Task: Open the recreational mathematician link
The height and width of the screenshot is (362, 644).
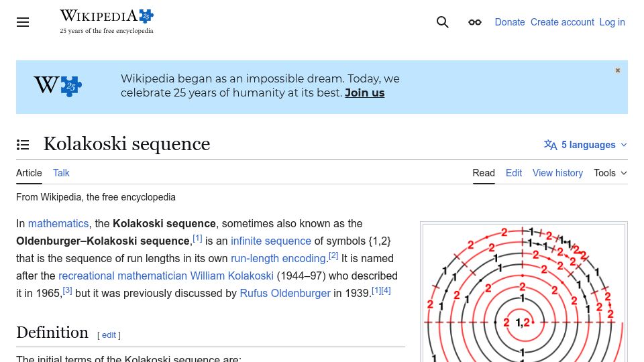Action: point(122,276)
